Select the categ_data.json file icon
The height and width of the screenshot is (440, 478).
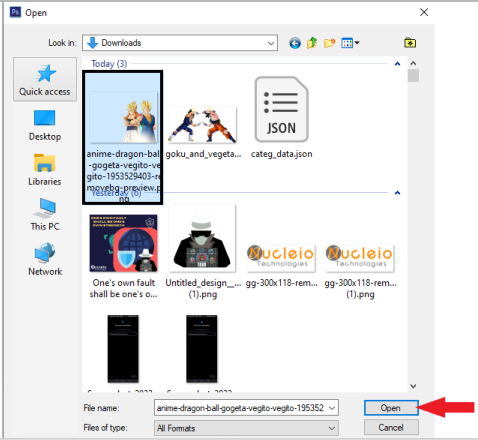(281, 109)
